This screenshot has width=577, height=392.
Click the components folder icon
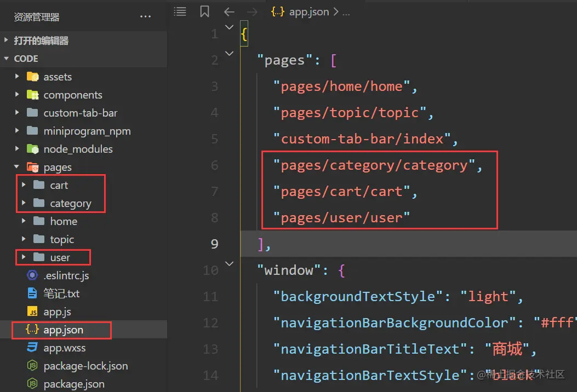tap(33, 95)
